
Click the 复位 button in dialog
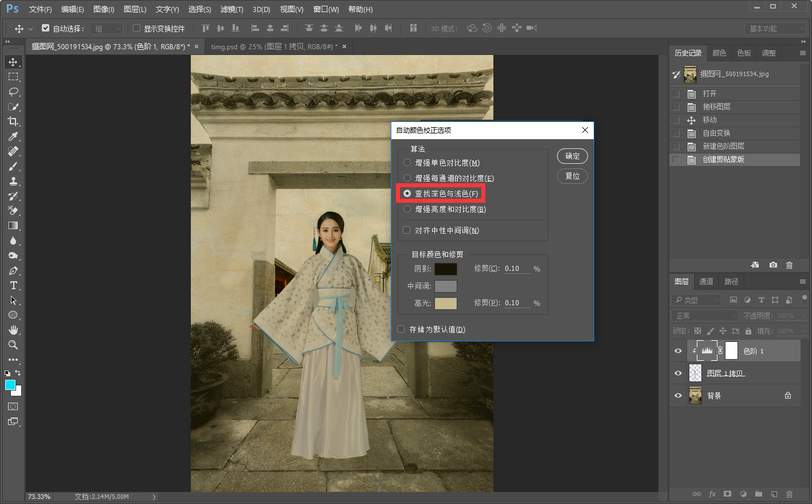[x=572, y=176]
